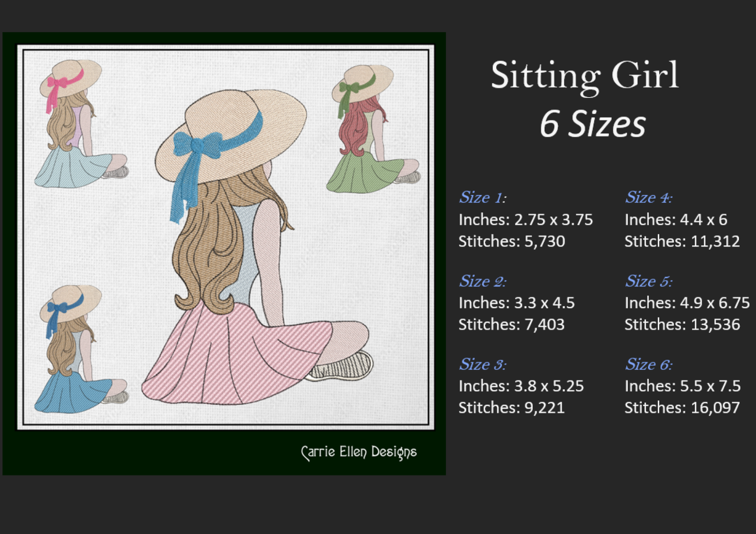
Task: Click the 6 Sizes subtitle
Action: [592, 124]
